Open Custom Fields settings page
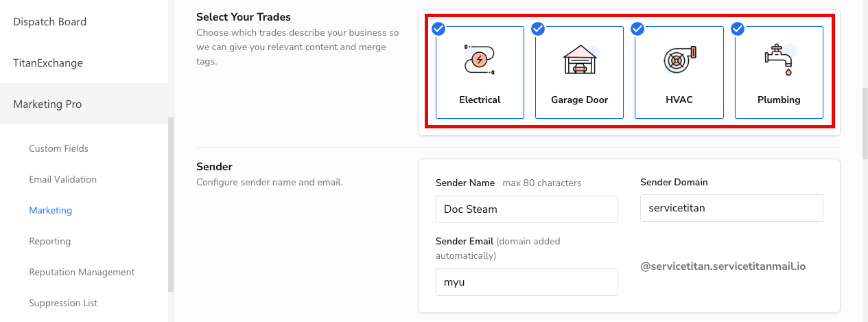The width and height of the screenshot is (868, 322). pyautogui.click(x=58, y=148)
